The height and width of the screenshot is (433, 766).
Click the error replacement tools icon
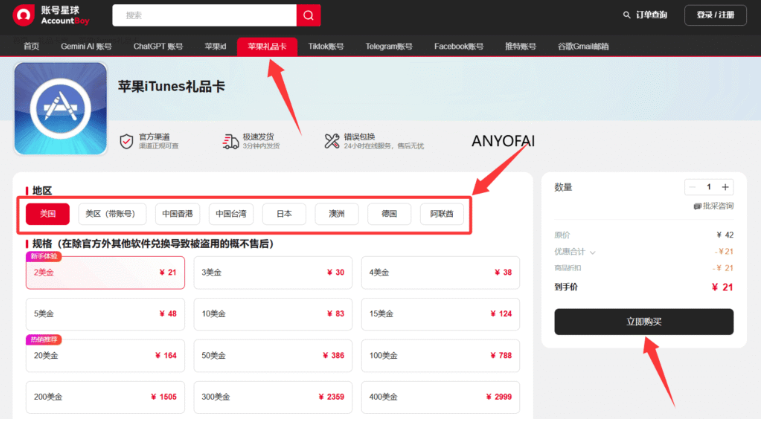coord(332,141)
